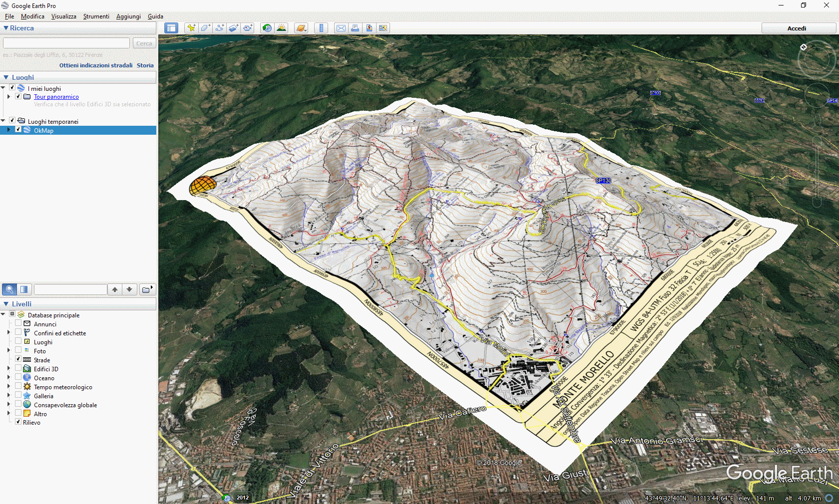Click the streaming status circle icon

click(829, 498)
